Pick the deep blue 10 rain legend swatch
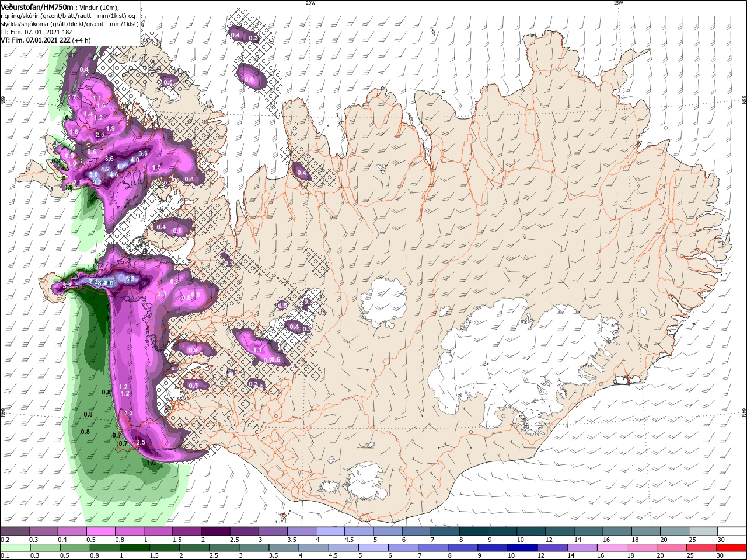The width and height of the screenshot is (747, 560). (x=523, y=549)
